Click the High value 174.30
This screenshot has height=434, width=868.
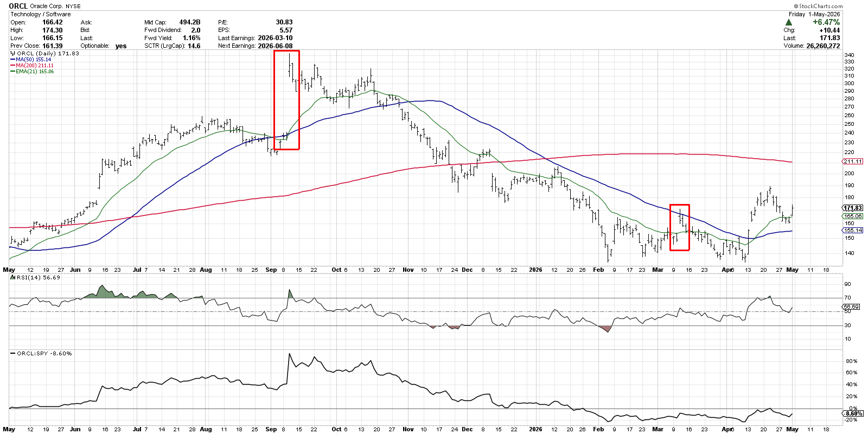pos(53,30)
